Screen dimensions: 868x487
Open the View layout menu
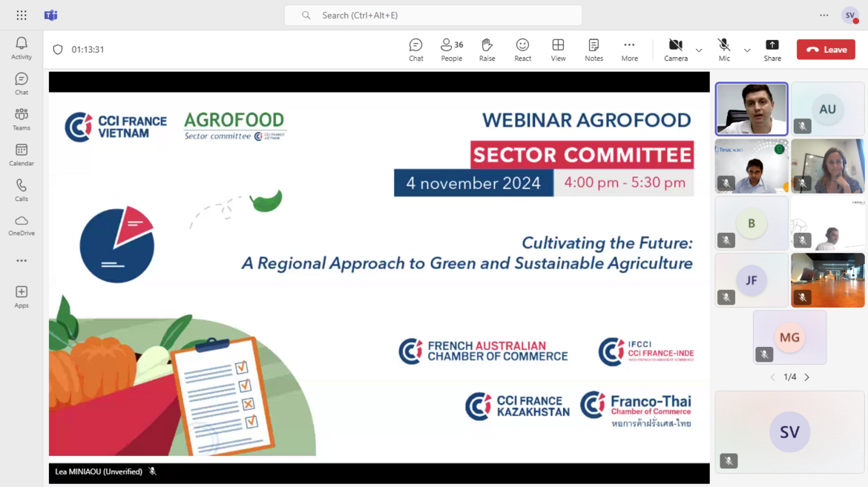[x=558, y=50]
